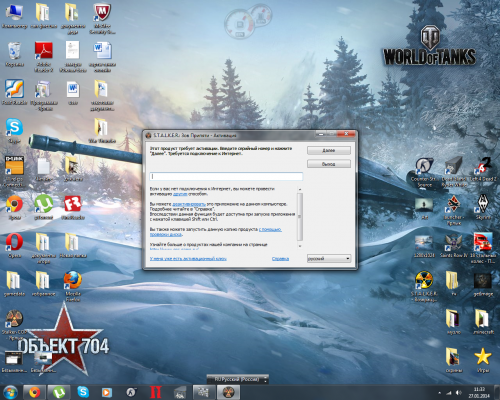The height and width of the screenshot is (400, 500).
Task: Launch Counter-Strike Source from the desktop
Action: (x=424, y=172)
